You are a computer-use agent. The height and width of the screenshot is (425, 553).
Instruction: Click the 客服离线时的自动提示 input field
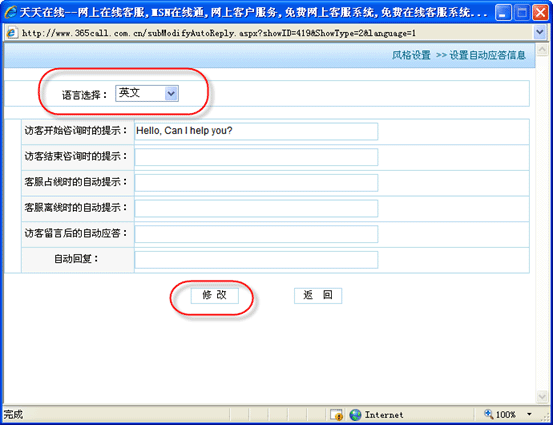pos(256,208)
